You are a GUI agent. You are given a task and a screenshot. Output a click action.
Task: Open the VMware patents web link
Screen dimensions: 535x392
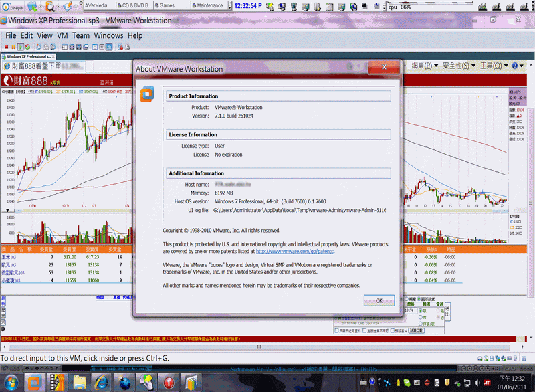294,251
